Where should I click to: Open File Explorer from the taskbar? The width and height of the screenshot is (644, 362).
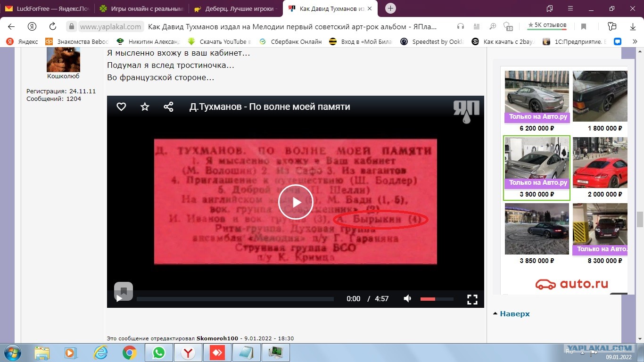click(42, 353)
